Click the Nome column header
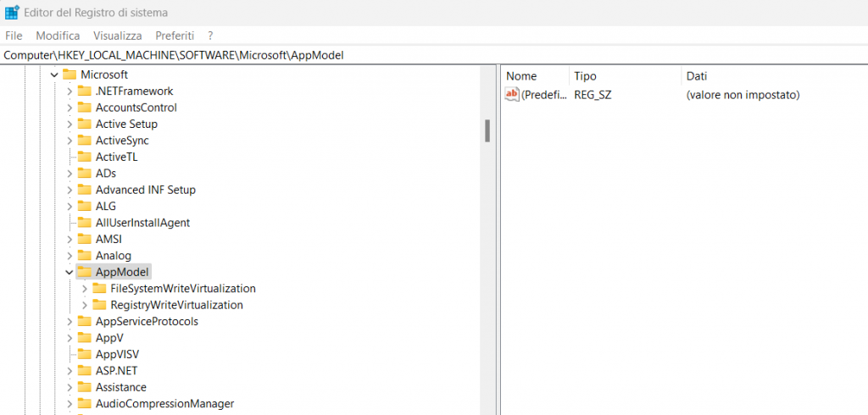The image size is (868, 415). pyautogui.click(x=521, y=76)
